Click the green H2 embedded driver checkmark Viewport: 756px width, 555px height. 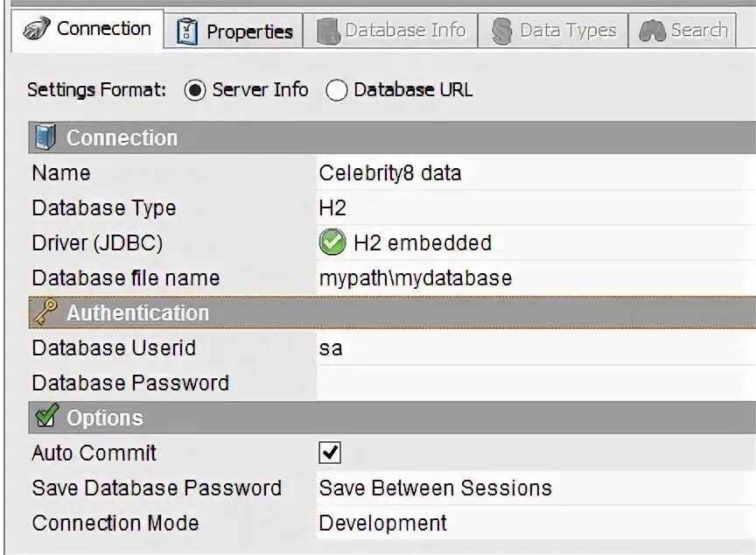(332, 242)
